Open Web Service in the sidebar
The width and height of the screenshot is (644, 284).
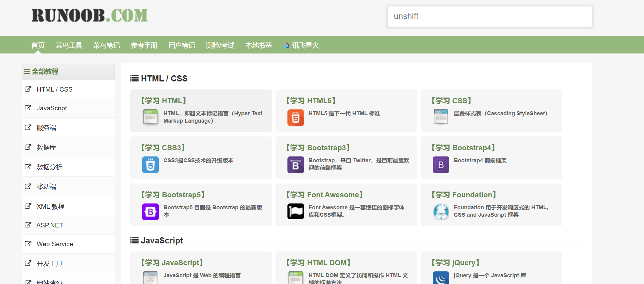pyautogui.click(x=55, y=244)
